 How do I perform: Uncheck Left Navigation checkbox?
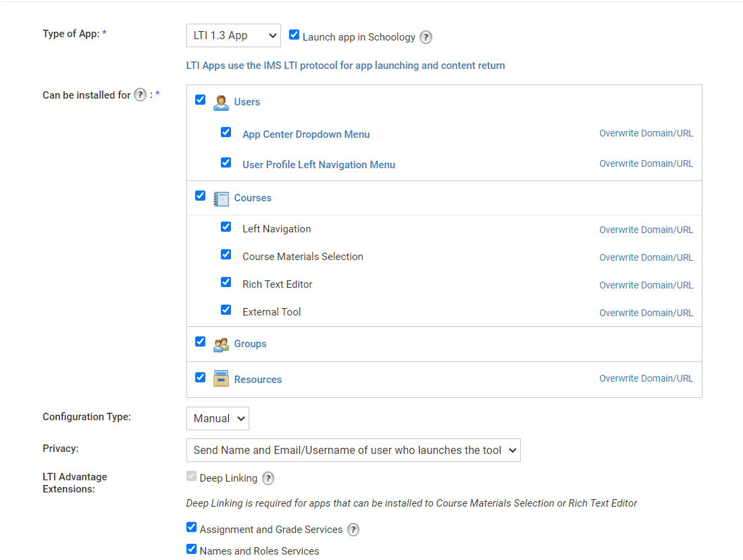(226, 226)
